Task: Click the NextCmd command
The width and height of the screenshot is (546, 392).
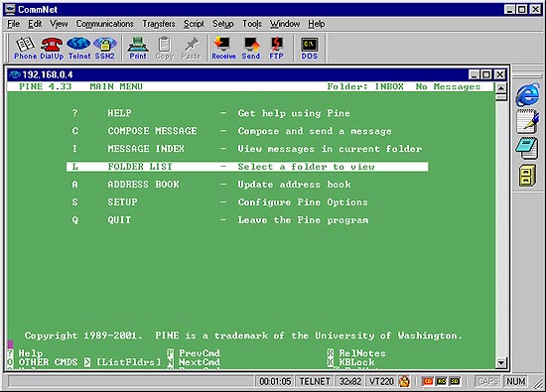Action: (x=200, y=362)
